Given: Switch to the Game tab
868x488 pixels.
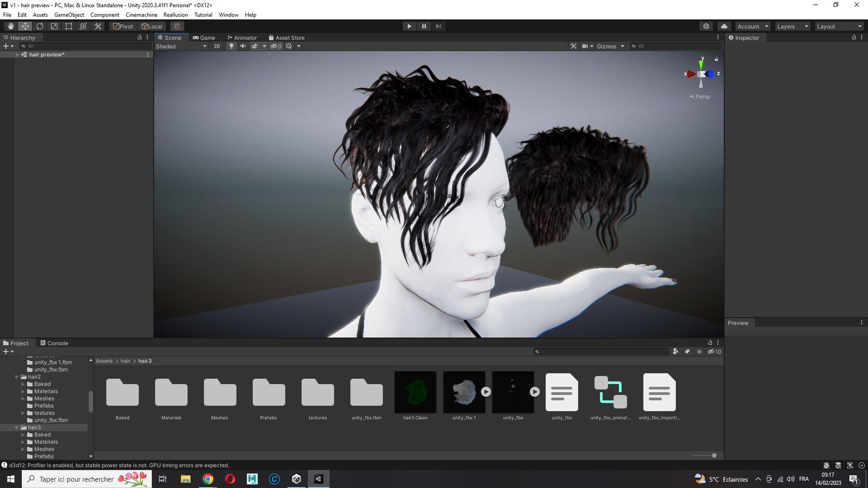Looking at the screenshot, I should coord(204,38).
